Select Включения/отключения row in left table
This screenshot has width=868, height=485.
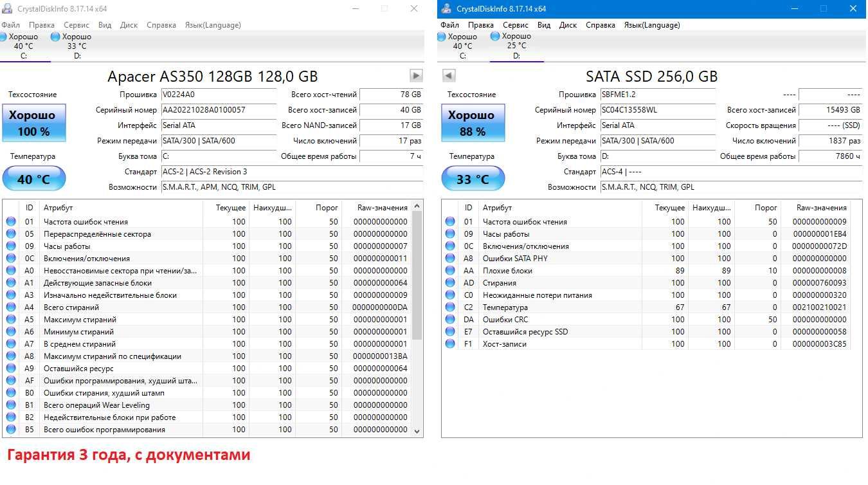pos(207,259)
